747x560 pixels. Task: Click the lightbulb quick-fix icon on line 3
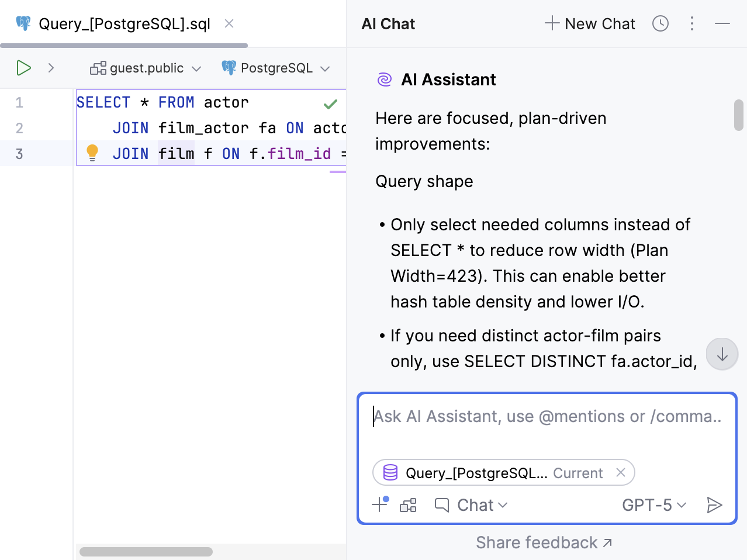tap(92, 153)
